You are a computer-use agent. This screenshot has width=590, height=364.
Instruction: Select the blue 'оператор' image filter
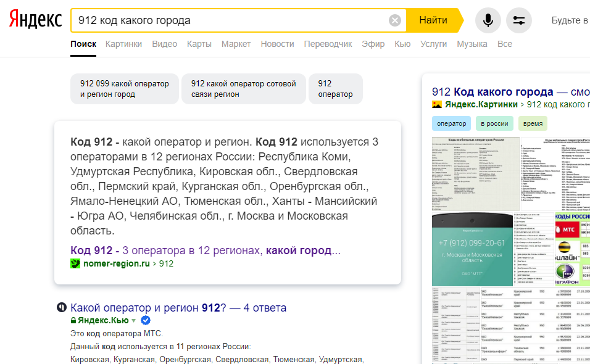(x=451, y=123)
